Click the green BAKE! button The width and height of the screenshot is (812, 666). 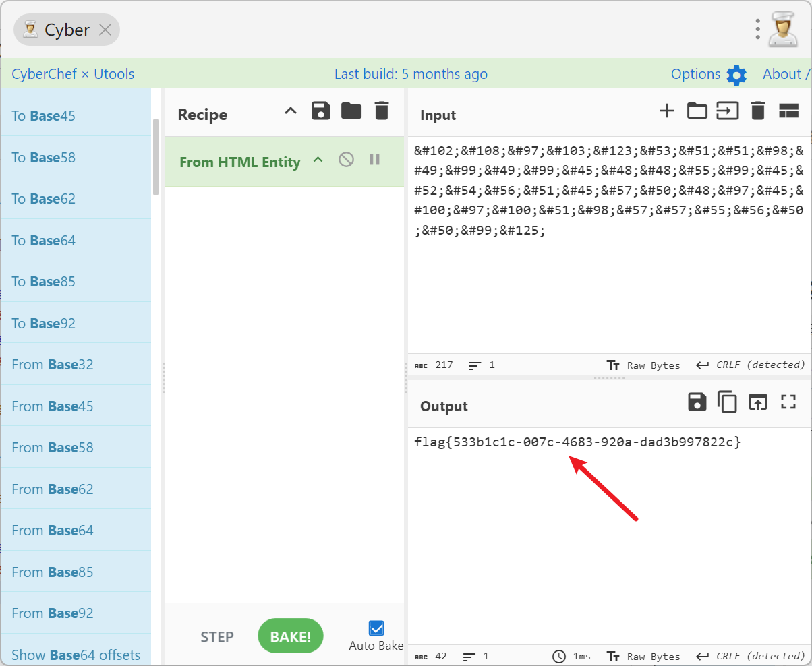[291, 636]
